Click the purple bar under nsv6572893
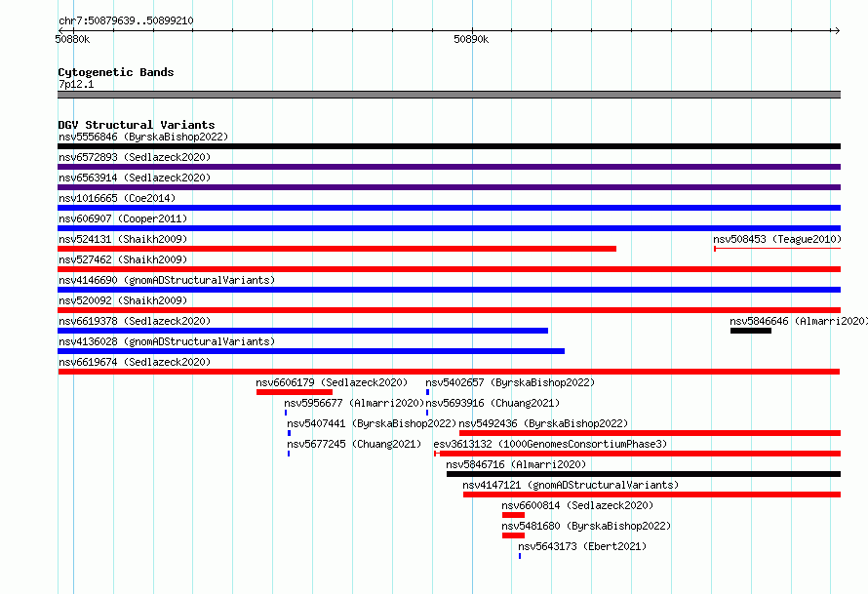868x594 pixels. coord(449,167)
